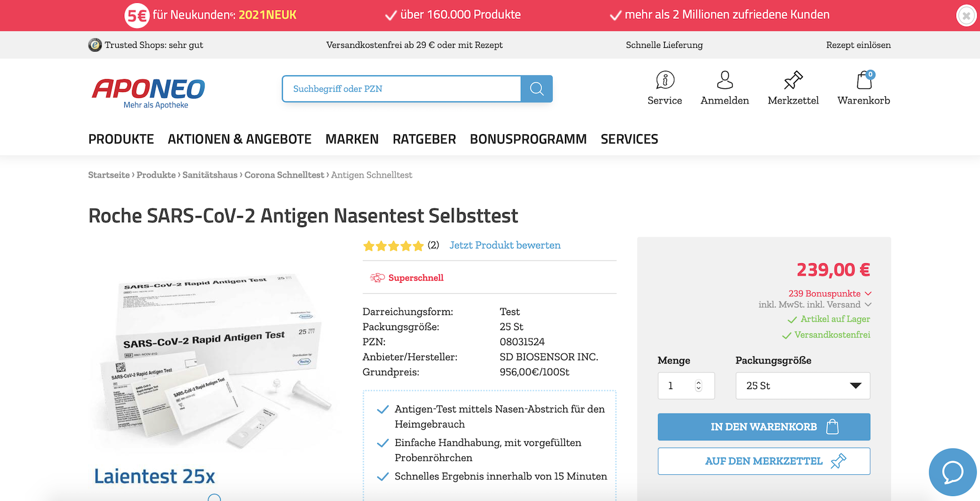
Task: Open the Merkzettel pin icon
Action: (793, 81)
